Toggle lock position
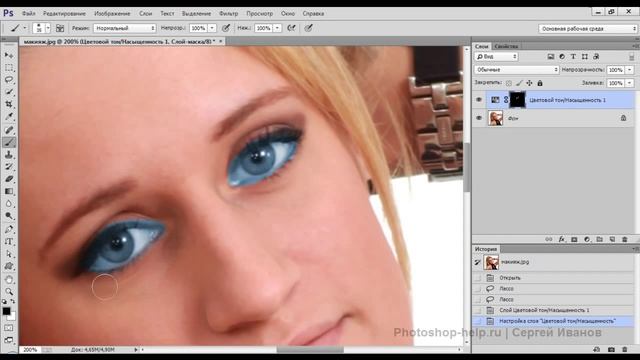This screenshot has height=360, width=640. (x=529, y=83)
